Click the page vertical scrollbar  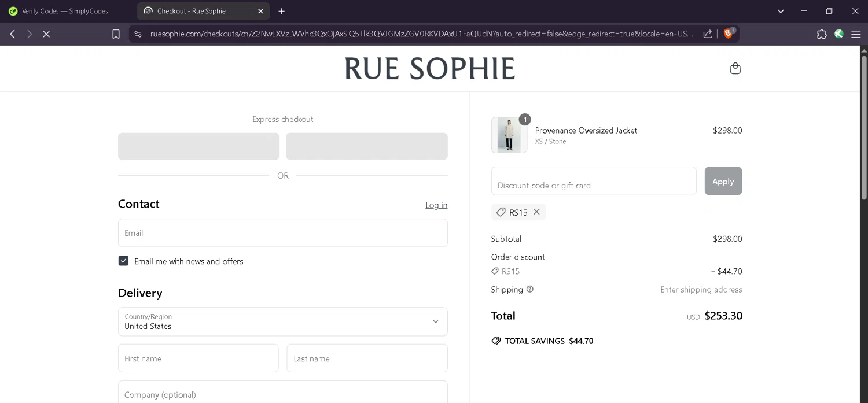(864, 127)
